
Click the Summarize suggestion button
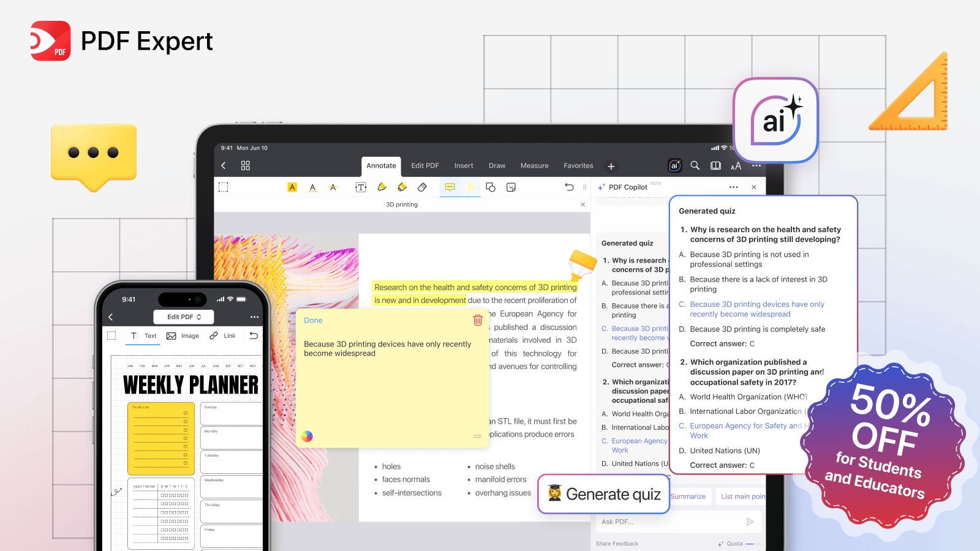[688, 497]
